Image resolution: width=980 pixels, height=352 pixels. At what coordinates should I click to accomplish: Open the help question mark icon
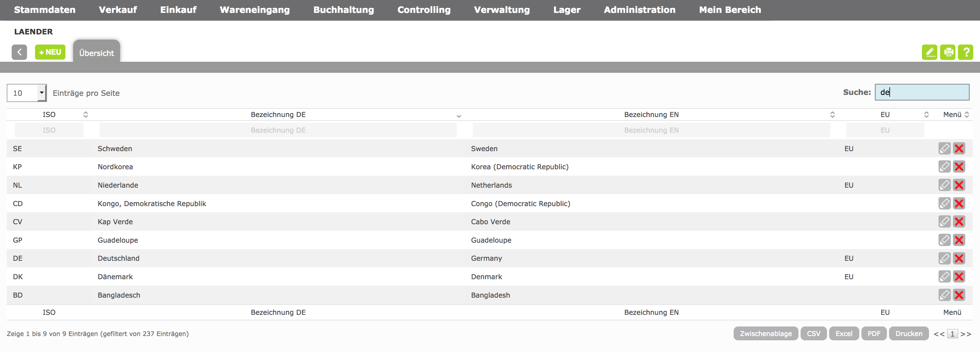coord(965,52)
